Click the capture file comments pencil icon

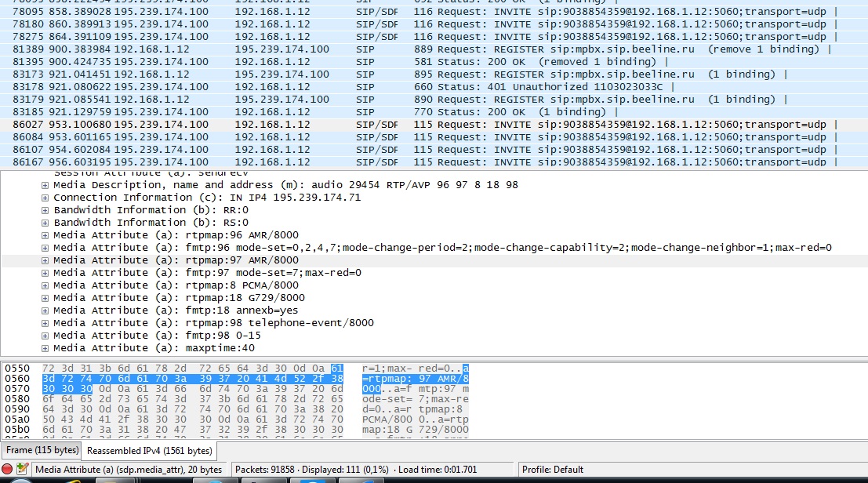click(x=22, y=469)
